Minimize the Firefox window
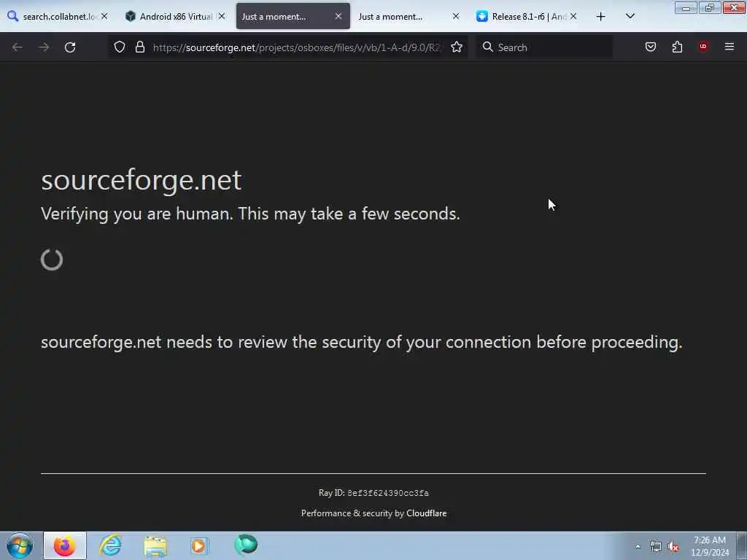The height and width of the screenshot is (560, 747). point(686,7)
